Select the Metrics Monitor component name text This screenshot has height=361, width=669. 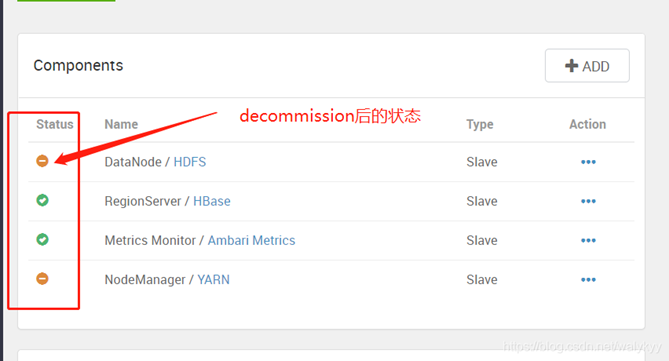pyautogui.click(x=150, y=240)
